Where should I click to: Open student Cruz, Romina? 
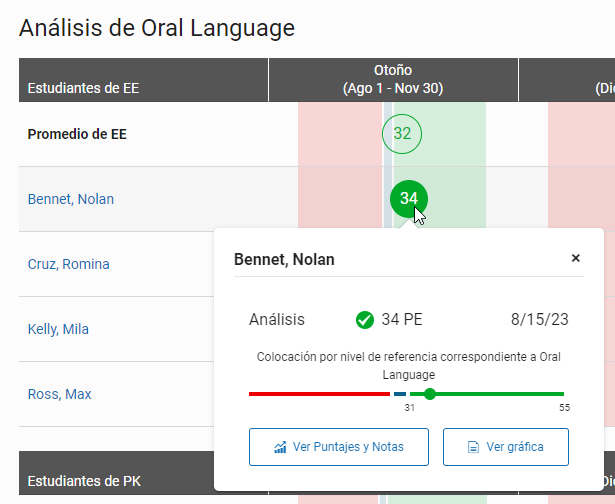(69, 264)
